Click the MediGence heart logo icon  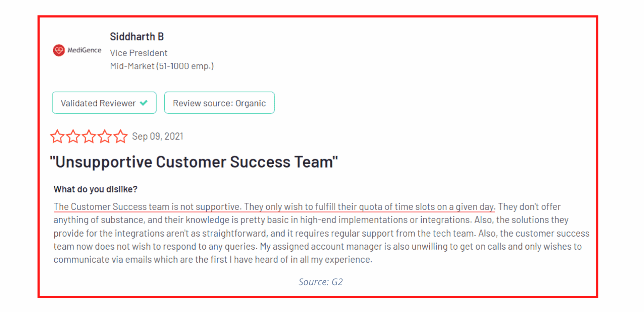click(59, 50)
